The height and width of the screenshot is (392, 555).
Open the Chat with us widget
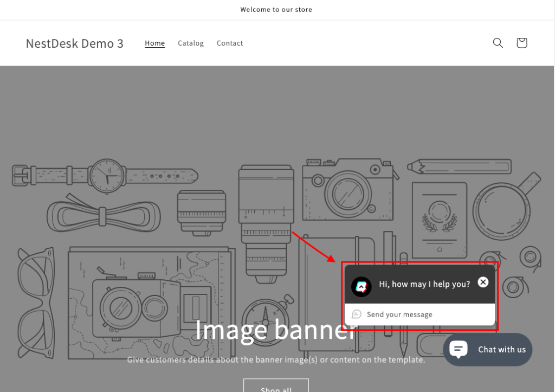487,350
